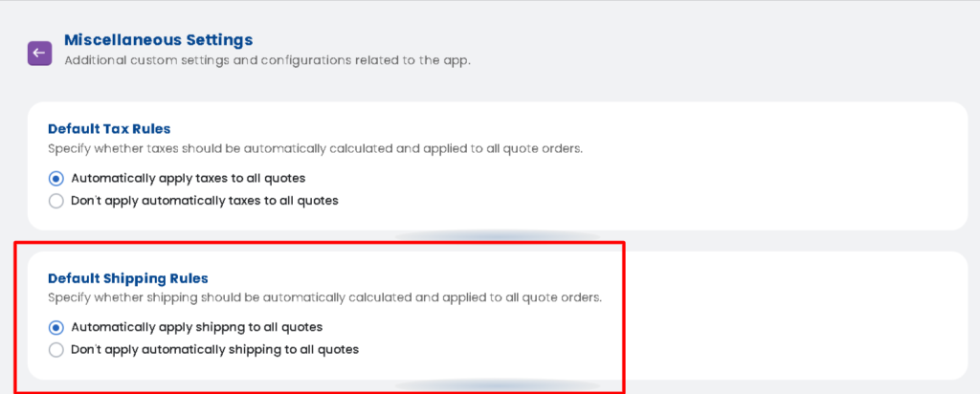This screenshot has width=980, height=394.
Task: Select the 'Automatically apply taxes to all quotes' radio button
Action: (x=56, y=178)
